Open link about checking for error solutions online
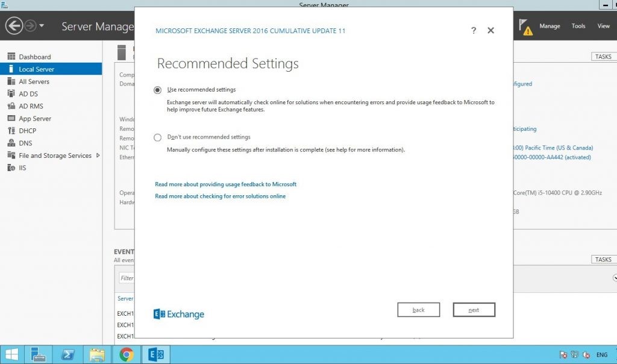 [x=221, y=196]
